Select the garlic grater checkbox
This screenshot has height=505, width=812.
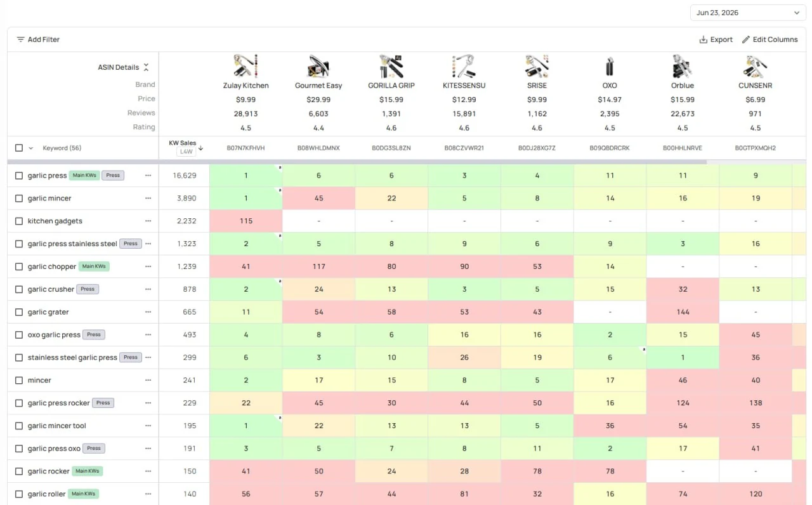tap(19, 312)
